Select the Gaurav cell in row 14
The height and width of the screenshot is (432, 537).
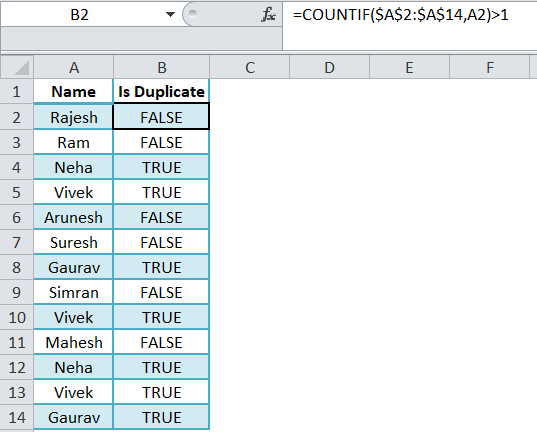click(74, 417)
